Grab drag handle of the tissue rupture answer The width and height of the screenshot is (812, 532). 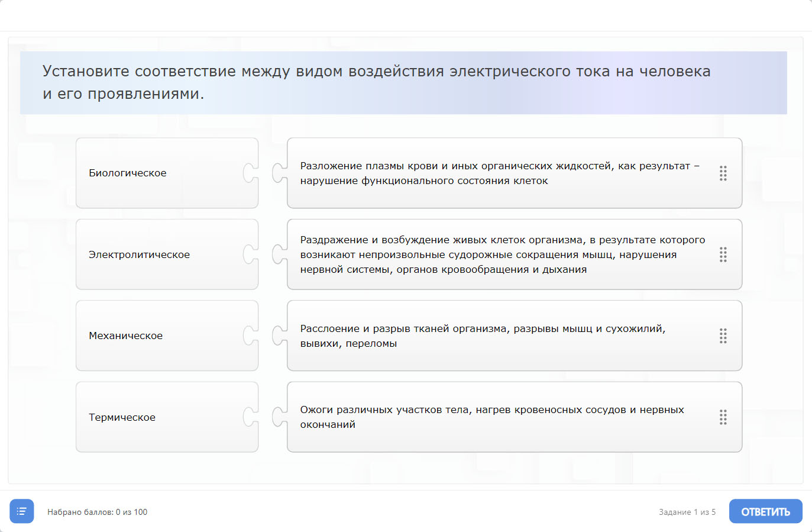point(723,336)
